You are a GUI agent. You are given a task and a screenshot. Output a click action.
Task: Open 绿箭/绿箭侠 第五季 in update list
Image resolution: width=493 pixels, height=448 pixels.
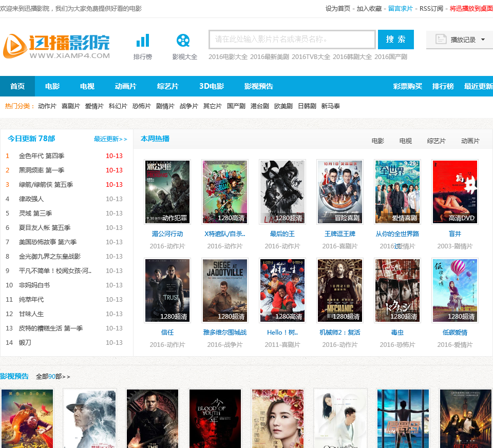coord(46,185)
